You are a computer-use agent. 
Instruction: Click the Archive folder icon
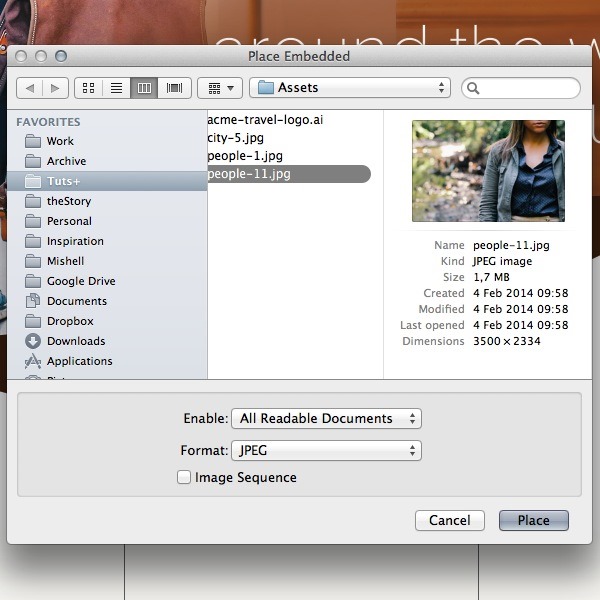(33, 161)
